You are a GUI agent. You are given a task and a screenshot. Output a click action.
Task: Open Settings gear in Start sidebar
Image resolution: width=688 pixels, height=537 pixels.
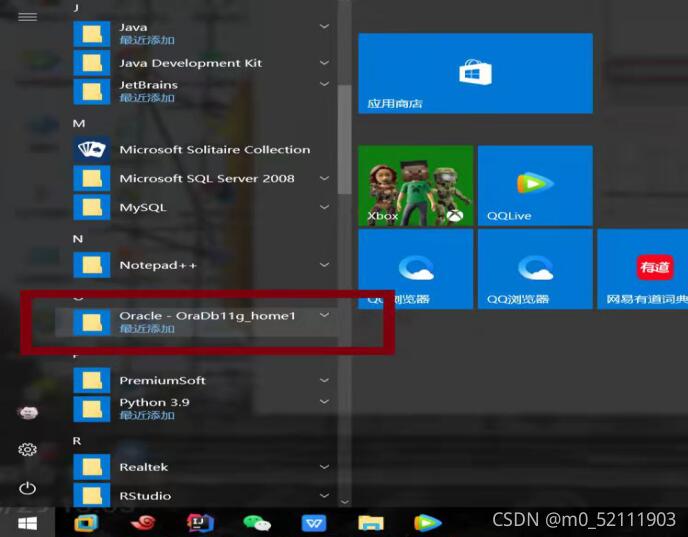pyautogui.click(x=27, y=450)
